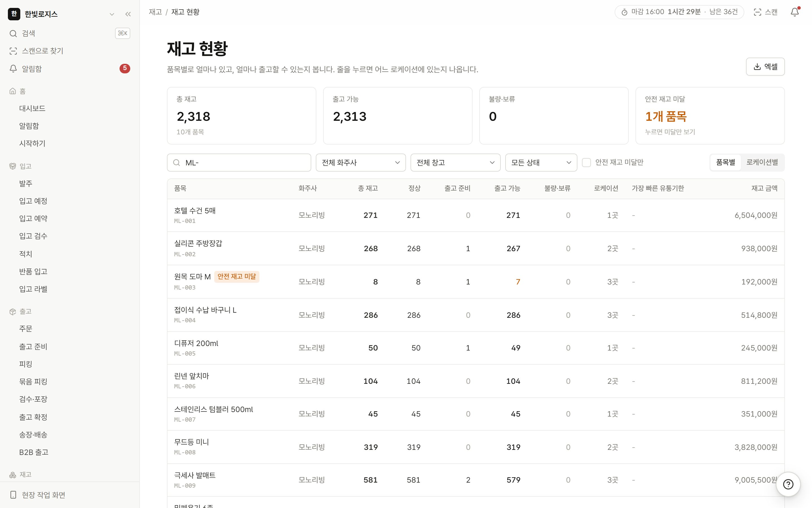Image resolution: width=812 pixels, height=508 pixels.
Task: Switch view to 로케이션별
Action: pos(762,162)
